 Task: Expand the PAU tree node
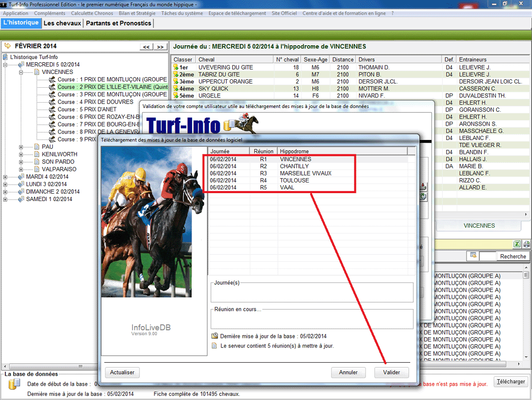(x=21, y=147)
